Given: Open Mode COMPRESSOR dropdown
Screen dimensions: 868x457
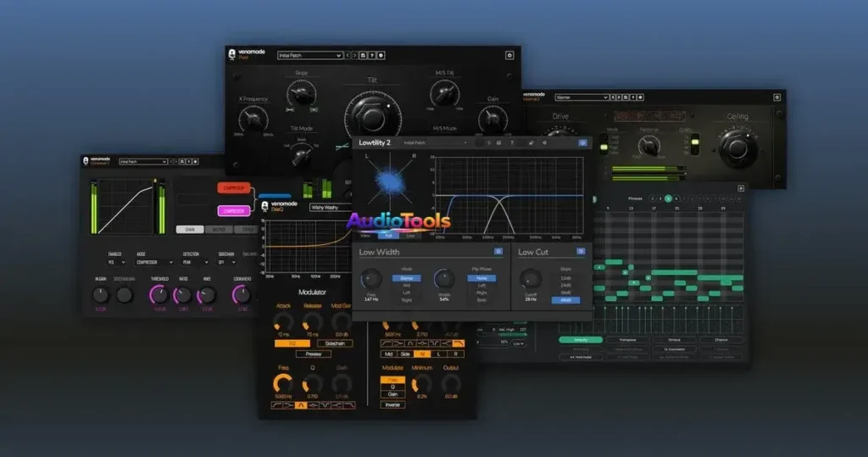Looking at the screenshot, I should [154, 262].
